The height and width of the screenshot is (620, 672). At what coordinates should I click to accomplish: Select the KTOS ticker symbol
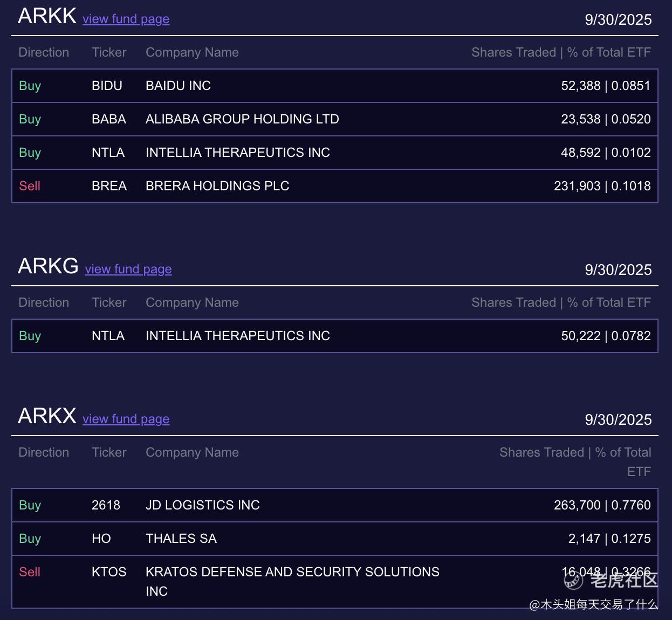tap(109, 572)
